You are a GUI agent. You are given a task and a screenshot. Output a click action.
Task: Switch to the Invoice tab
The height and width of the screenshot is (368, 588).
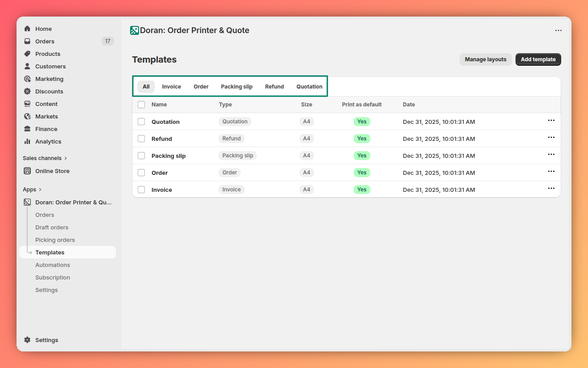172,87
